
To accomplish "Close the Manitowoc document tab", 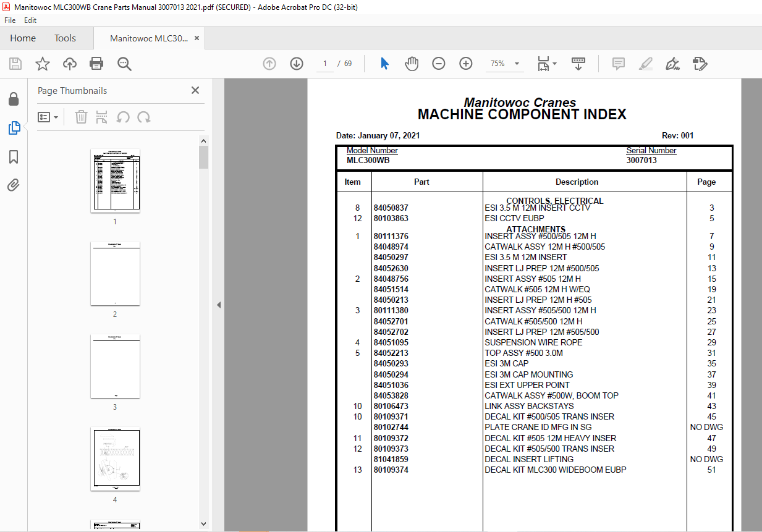I will click(x=197, y=38).
